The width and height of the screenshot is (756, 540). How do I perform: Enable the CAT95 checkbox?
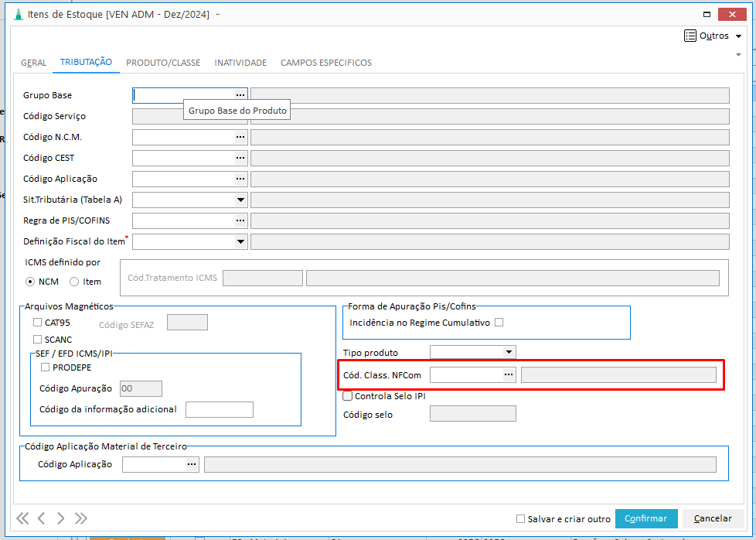coord(38,323)
